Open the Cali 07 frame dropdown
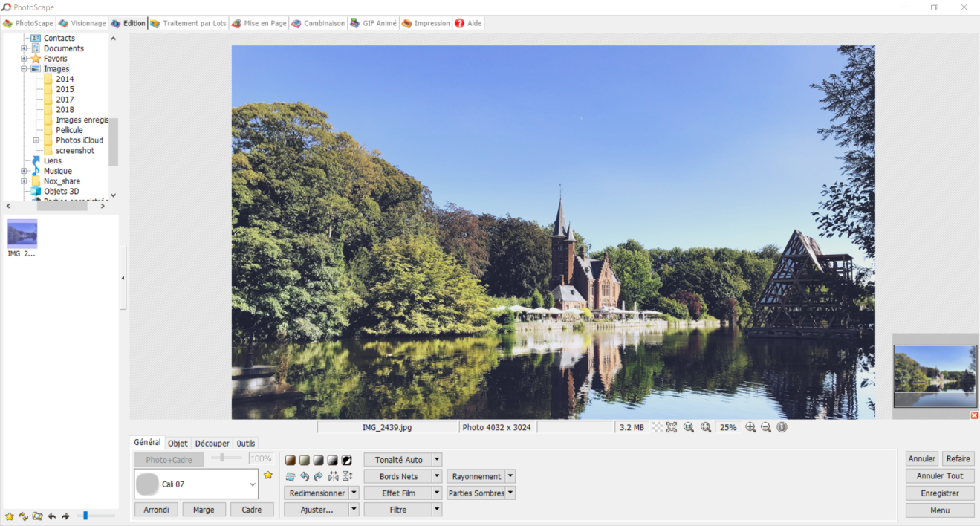 pyautogui.click(x=252, y=484)
